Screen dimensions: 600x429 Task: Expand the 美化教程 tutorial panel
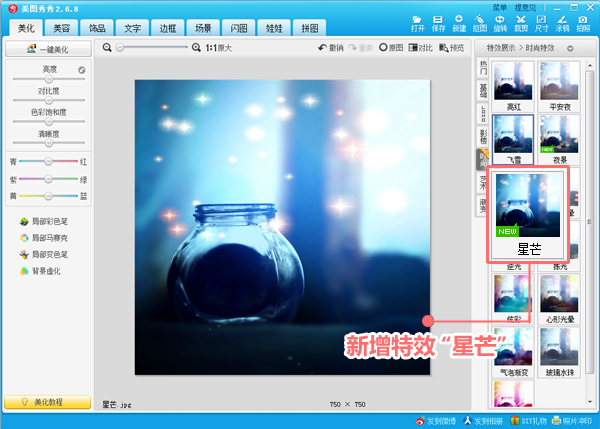[x=47, y=401]
